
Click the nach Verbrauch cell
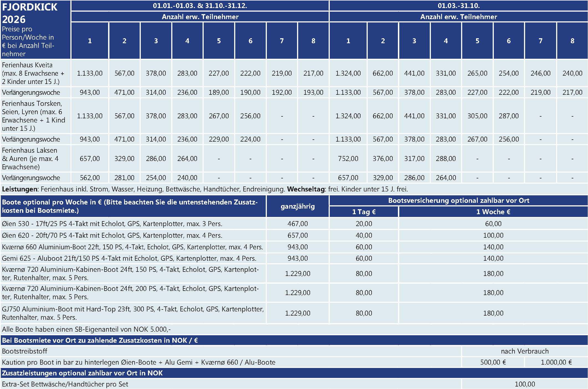click(524, 351)
